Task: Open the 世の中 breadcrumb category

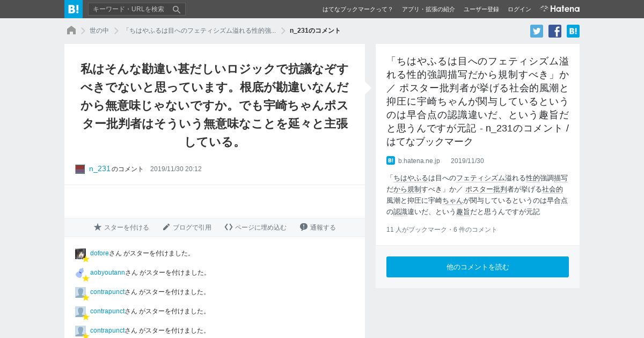Action: (99, 31)
